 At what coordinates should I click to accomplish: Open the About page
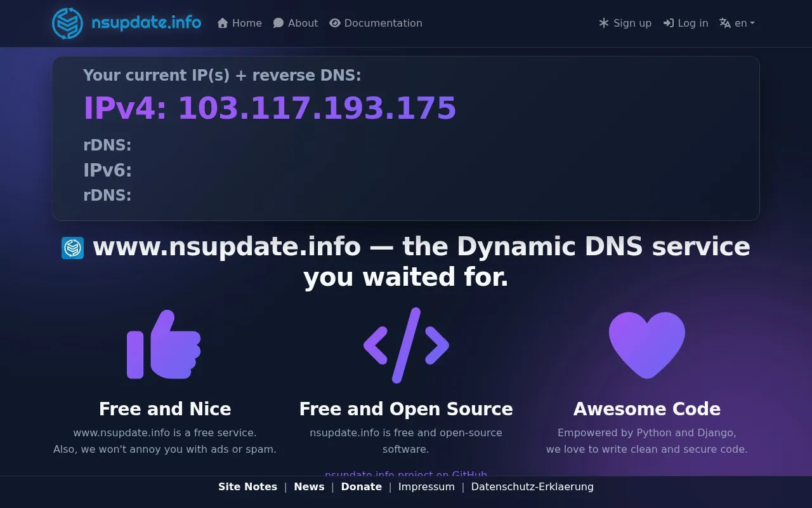point(296,23)
